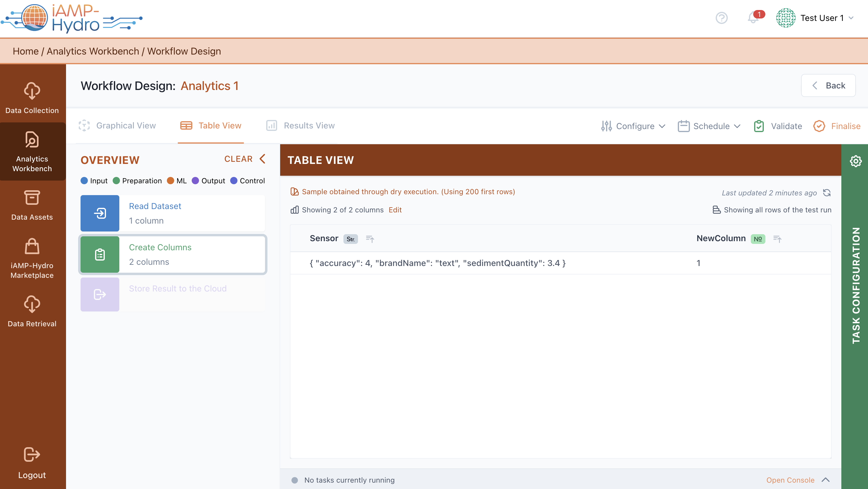
Task: Open task configuration gear icon
Action: [x=856, y=161]
